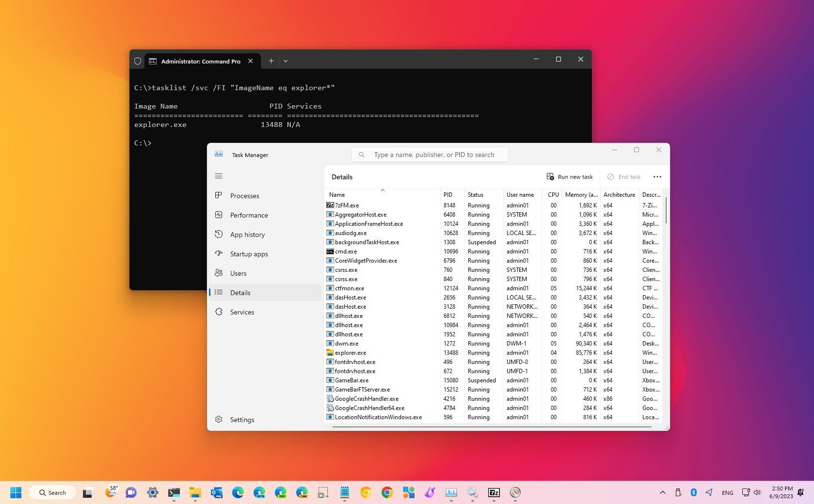Click the End task button

[x=624, y=176]
